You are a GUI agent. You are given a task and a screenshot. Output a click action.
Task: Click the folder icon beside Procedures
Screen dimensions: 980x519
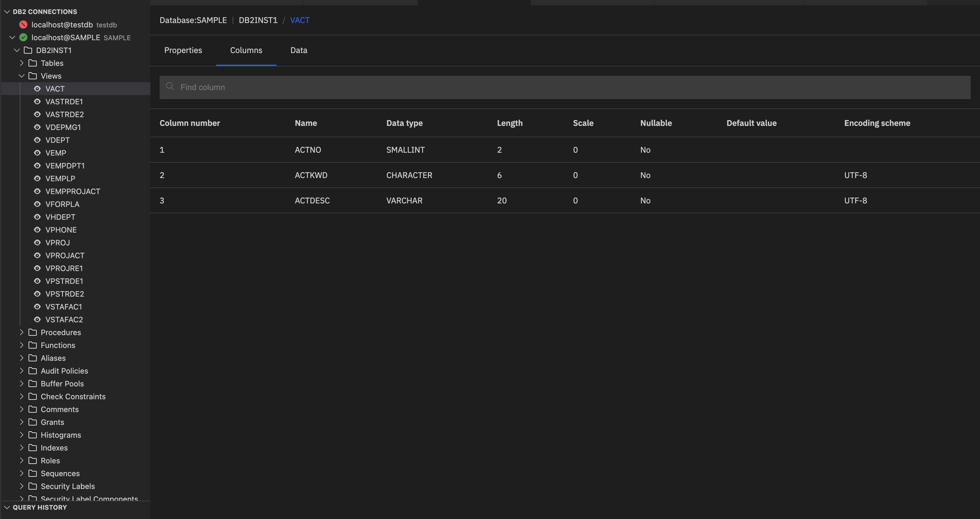click(33, 332)
